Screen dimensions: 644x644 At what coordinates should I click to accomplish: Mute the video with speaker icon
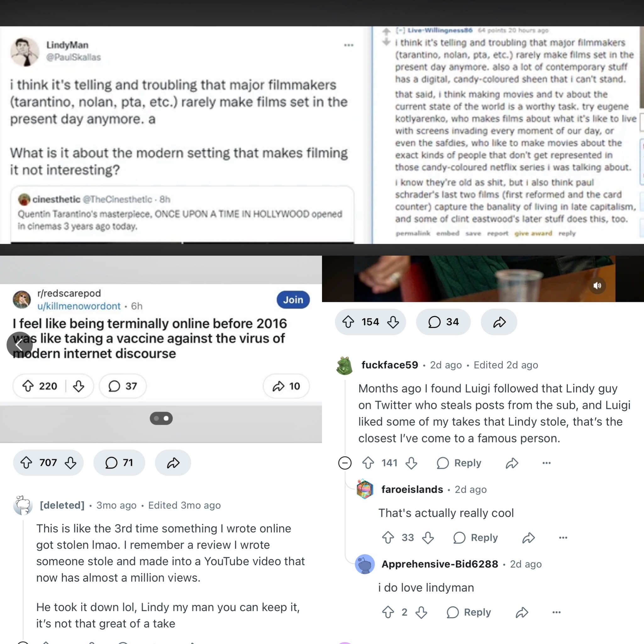click(x=597, y=285)
